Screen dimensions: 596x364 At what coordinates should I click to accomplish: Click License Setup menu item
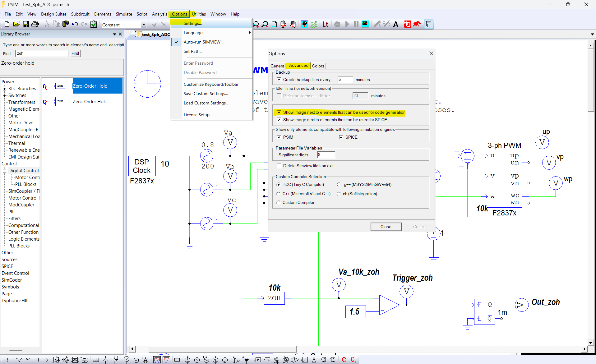coord(196,115)
